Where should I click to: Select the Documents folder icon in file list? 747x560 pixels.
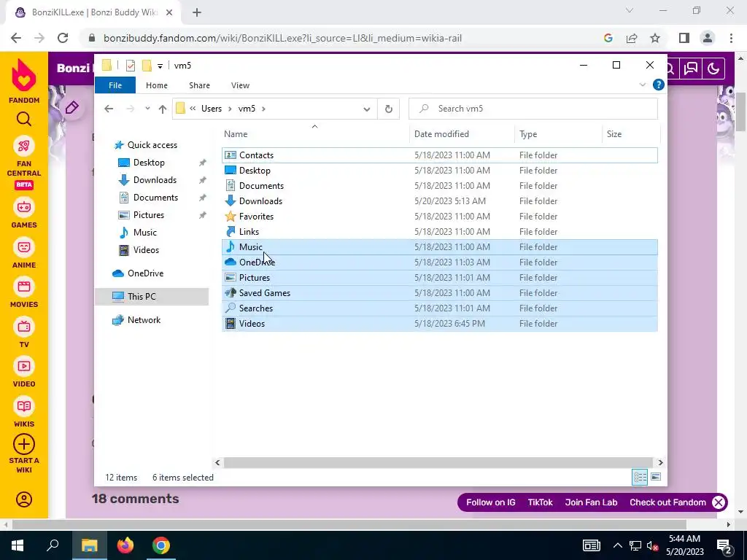pyautogui.click(x=230, y=186)
